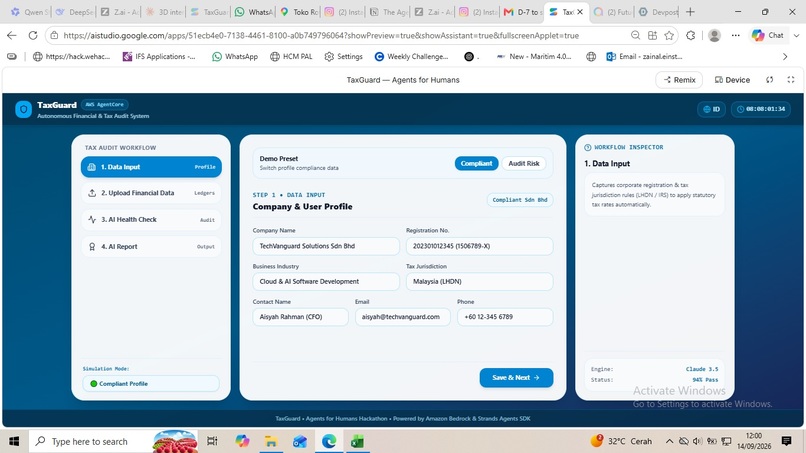Click the fullscreen applet icon
The image size is (806, 453).
[x=791, y=80]
